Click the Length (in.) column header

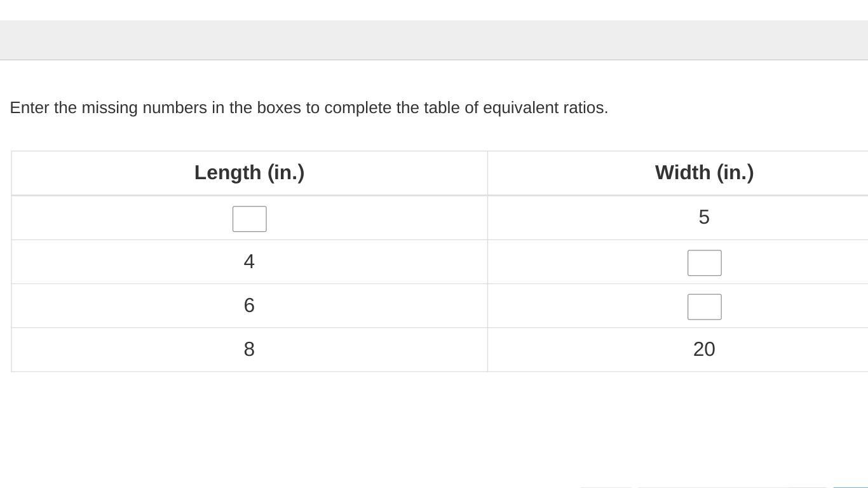249,172
